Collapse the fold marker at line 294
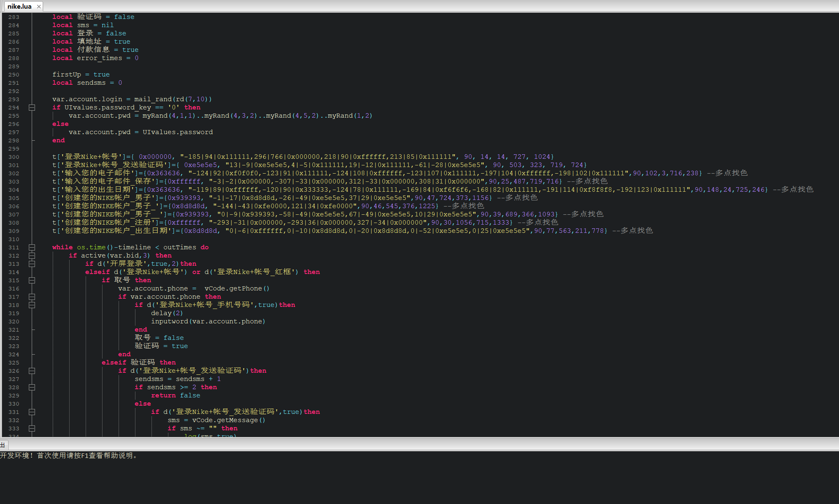This screenshot has width=839, height=504. 32,107
